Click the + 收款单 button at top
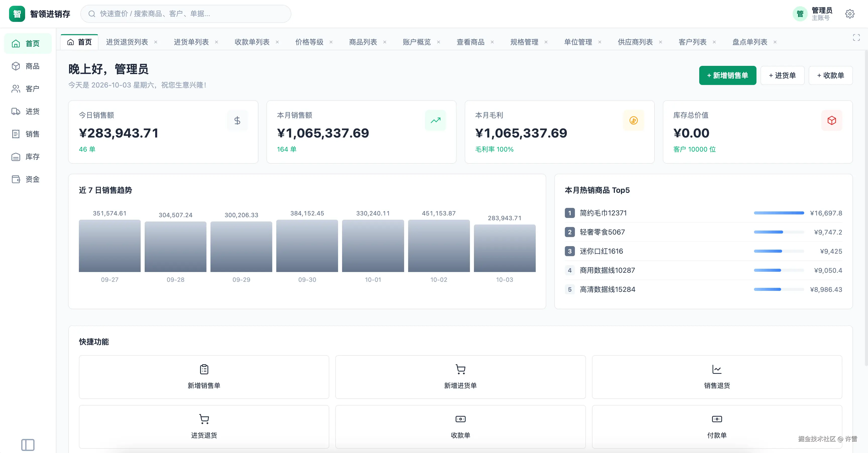 tap(830, 75)
